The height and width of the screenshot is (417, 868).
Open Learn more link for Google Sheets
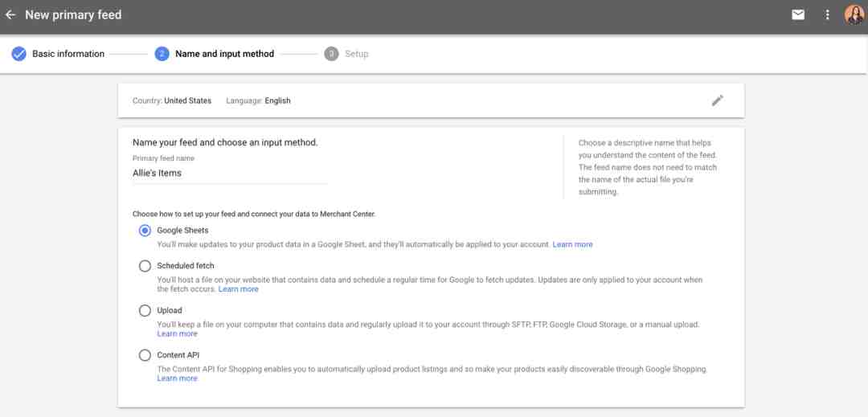(x=572, y=244)
